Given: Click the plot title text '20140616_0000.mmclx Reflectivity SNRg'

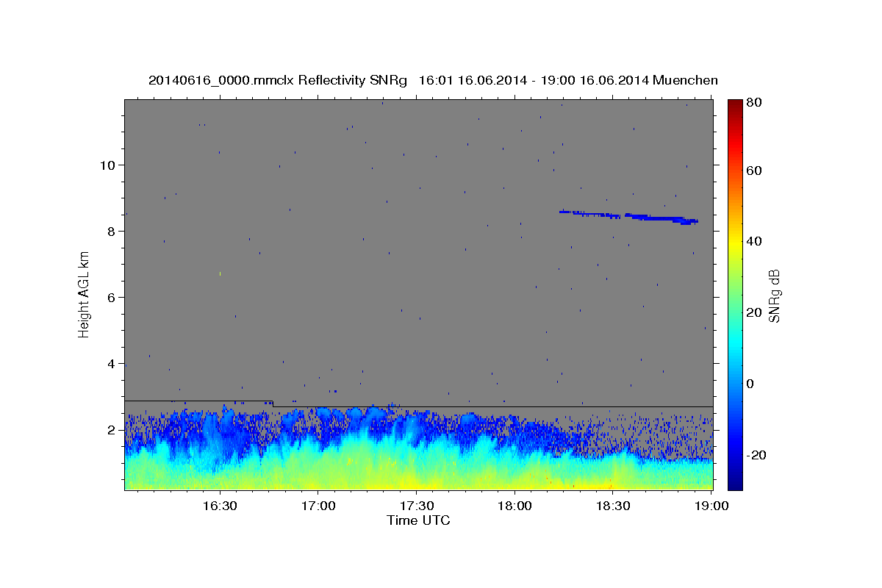Looking at the screenshot, I should pos(278,80).
